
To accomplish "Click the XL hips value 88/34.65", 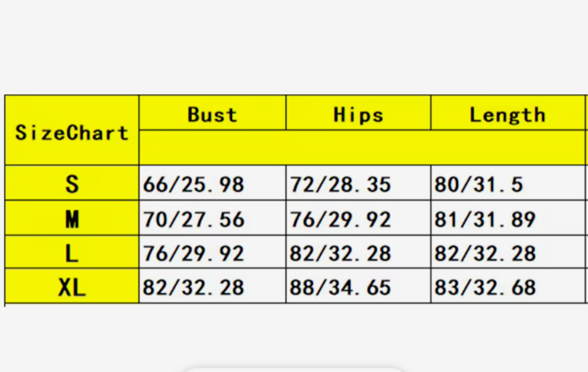I will pyautogui.click(x=340, y=287).
